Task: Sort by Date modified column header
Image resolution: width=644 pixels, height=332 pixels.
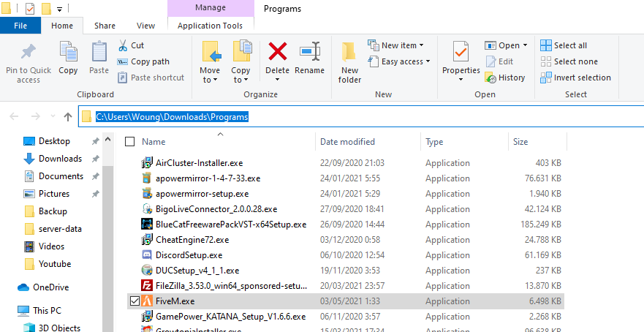Action: tap(347, 142)
